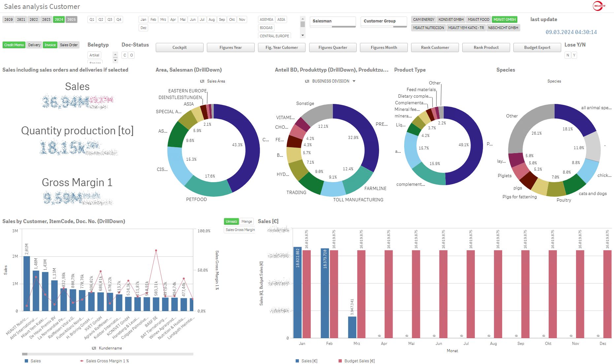Toggle N in the Lose Y/N filter
The width and height of the screenshot is (614, 364).
[x=567, y=55]
